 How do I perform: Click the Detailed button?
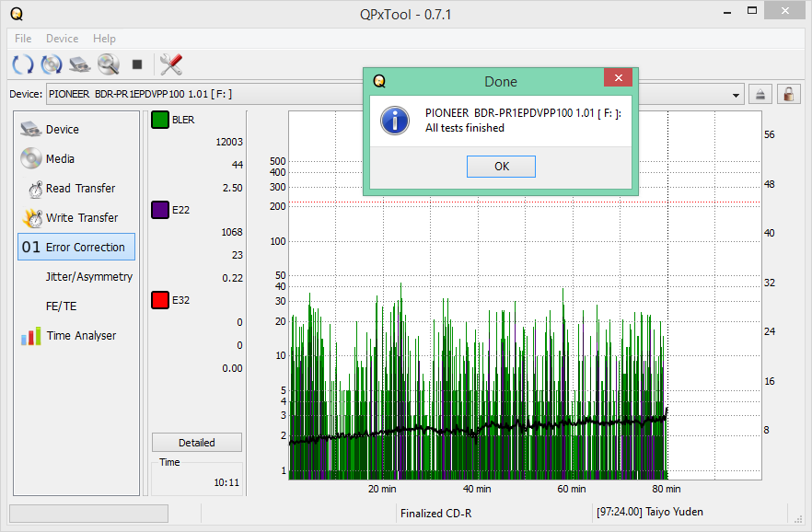197,443
